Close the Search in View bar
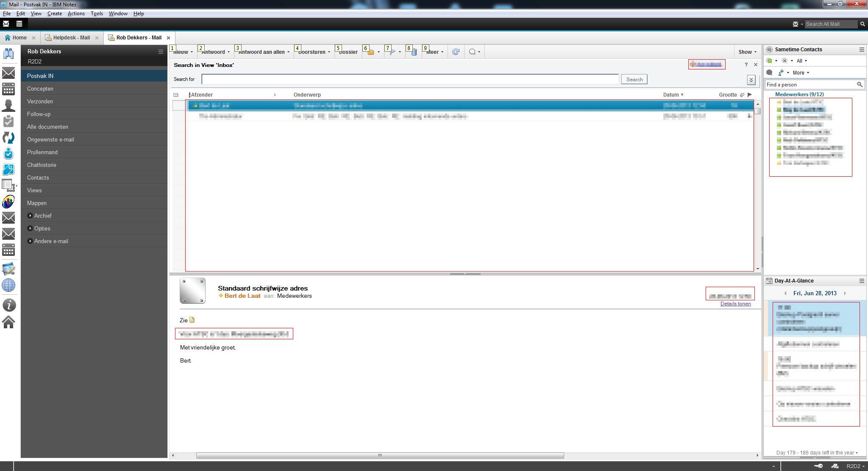The width and height of the screenshot is (868, 471). [x=755, y=65]
